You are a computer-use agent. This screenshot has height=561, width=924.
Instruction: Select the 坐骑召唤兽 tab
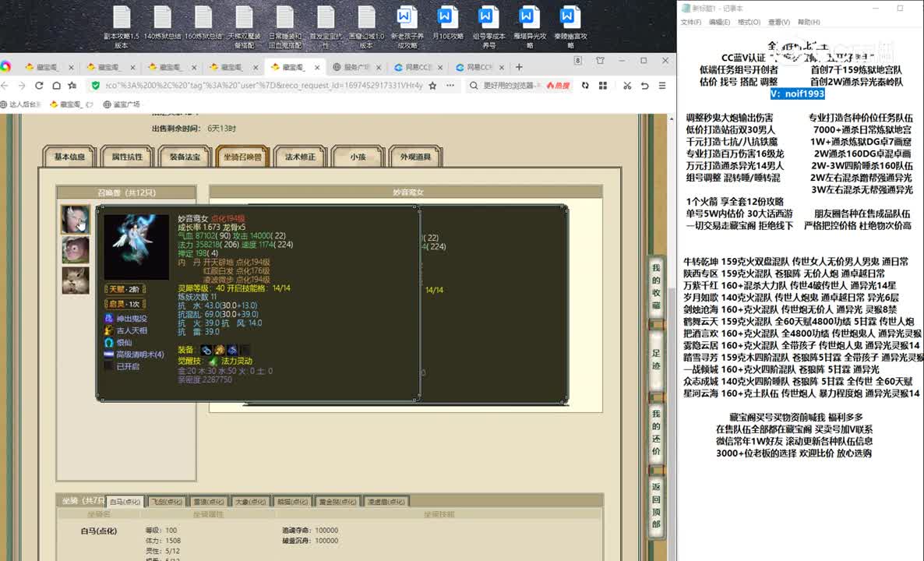click(x=243, y=157)
